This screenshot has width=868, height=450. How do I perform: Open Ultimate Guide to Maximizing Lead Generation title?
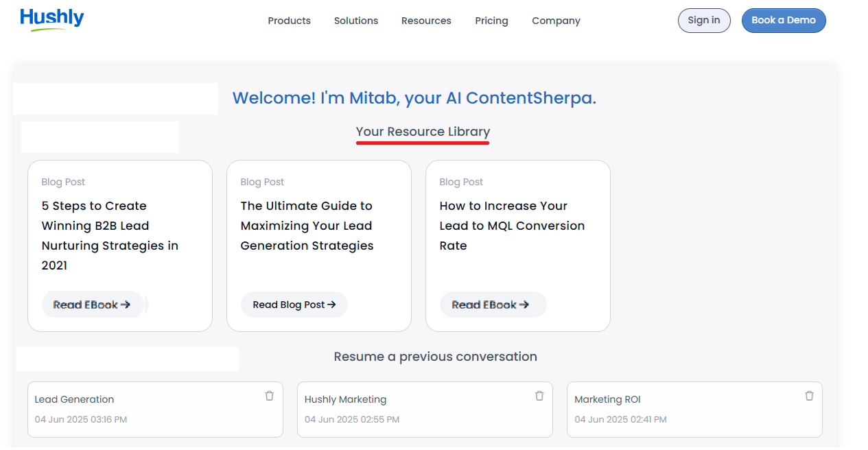tap(307, 226)
